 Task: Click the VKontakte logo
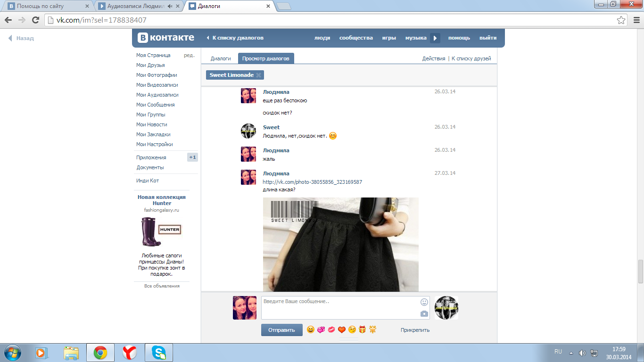pos(166,38)
